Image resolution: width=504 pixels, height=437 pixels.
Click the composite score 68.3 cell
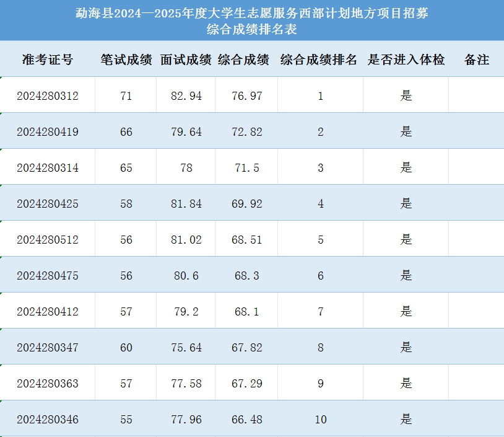click(247, 276)
